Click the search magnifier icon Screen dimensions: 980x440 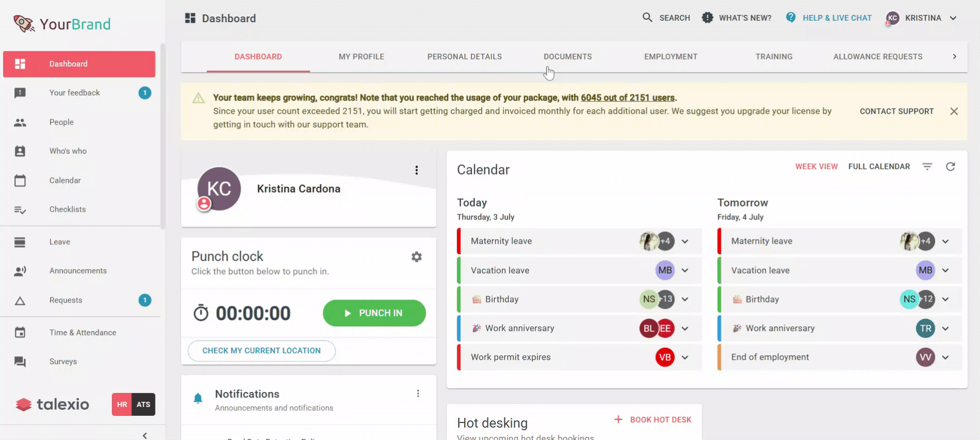pyautogui.click(x=647, y=18)
